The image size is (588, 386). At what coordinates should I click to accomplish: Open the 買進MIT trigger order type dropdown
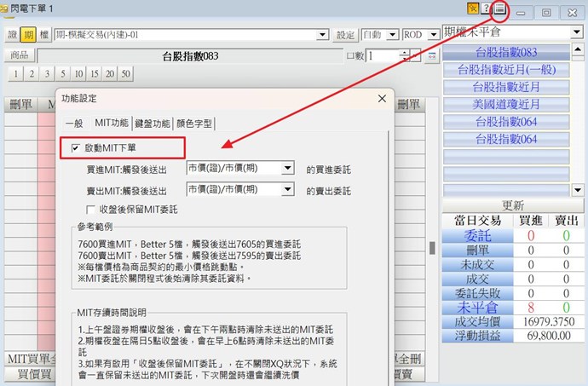click(287, 169)
